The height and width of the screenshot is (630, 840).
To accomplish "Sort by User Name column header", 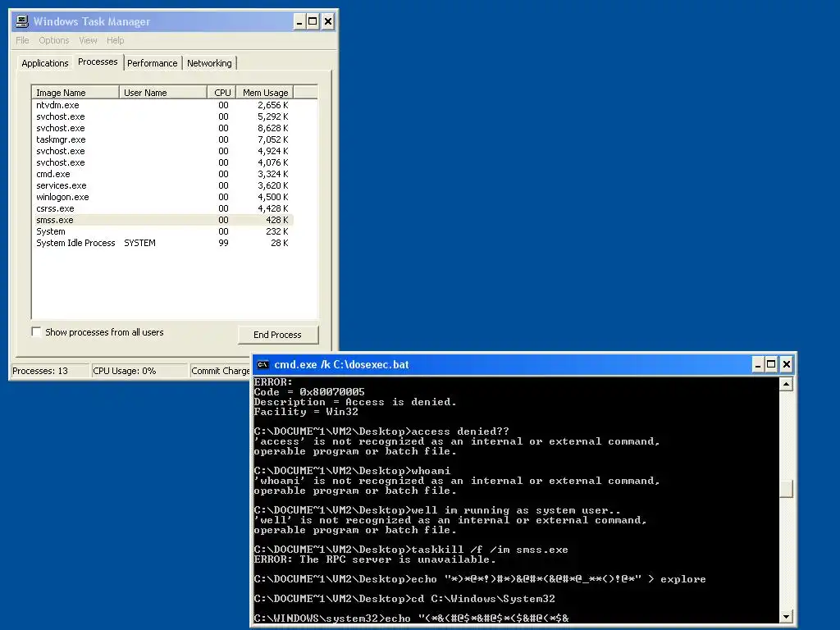I will [x=163, y=93].
